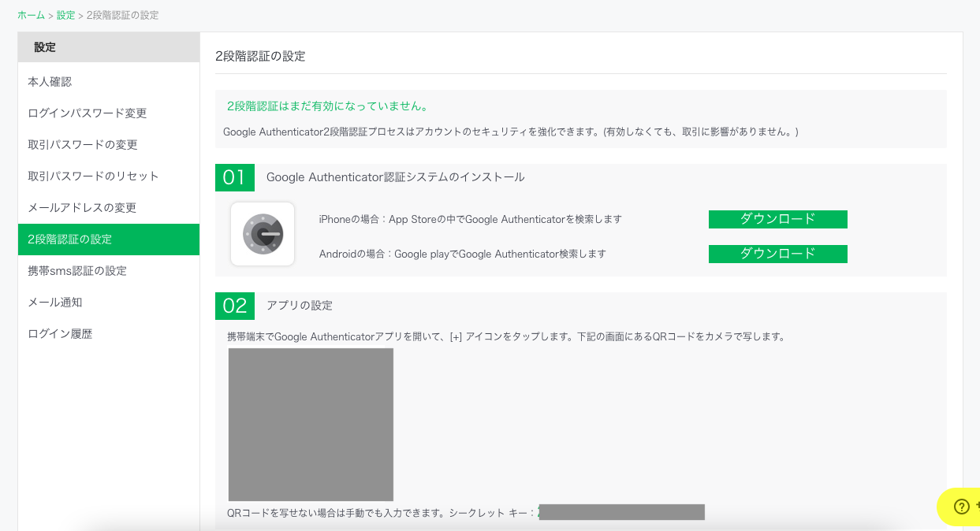Select メール通知 in sidebar
This screenshot has height=531, width=980.
(x=109, y=303)
